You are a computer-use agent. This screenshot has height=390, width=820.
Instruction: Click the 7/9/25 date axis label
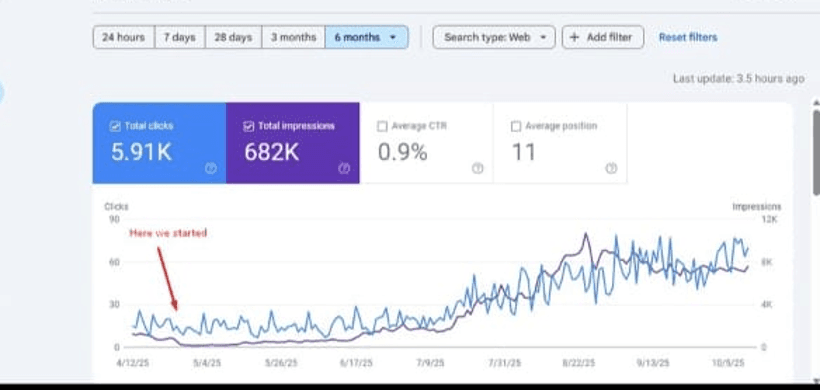(x=430, y=363)
